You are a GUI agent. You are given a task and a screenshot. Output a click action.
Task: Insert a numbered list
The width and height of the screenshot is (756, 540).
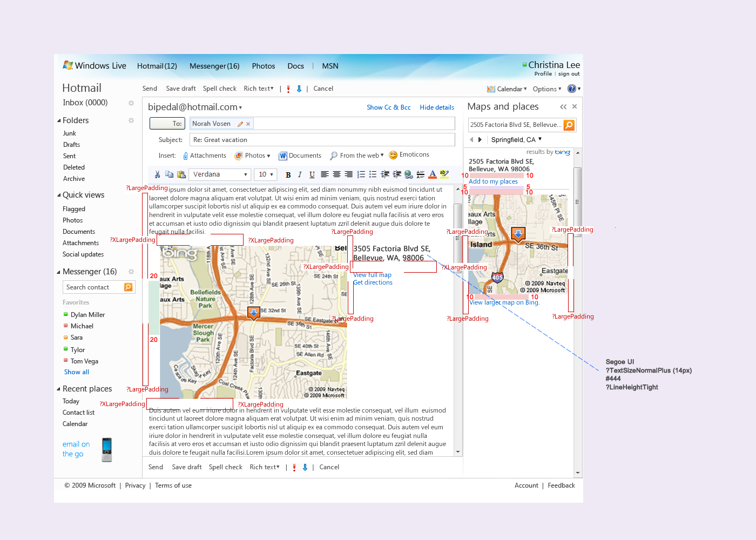361,174
